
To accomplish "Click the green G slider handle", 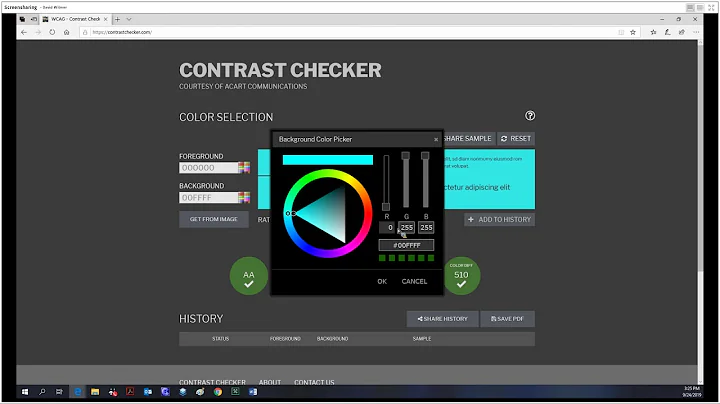I will (x=405, y=156).
